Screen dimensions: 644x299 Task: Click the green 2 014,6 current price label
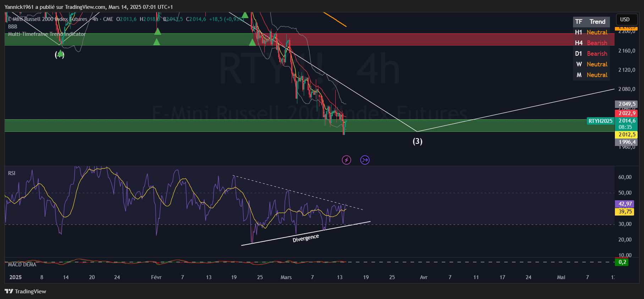pyautogui.click(x=626, y=121)
